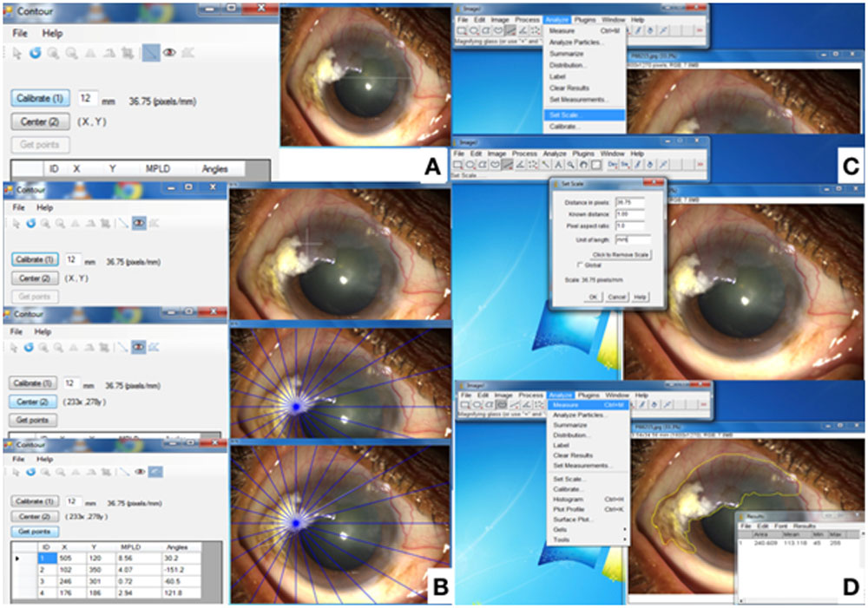Open the Dev dropdown in the middle ImageJ toolbar
This screenshot has width=868, height=608.
[x=612, y=164]
